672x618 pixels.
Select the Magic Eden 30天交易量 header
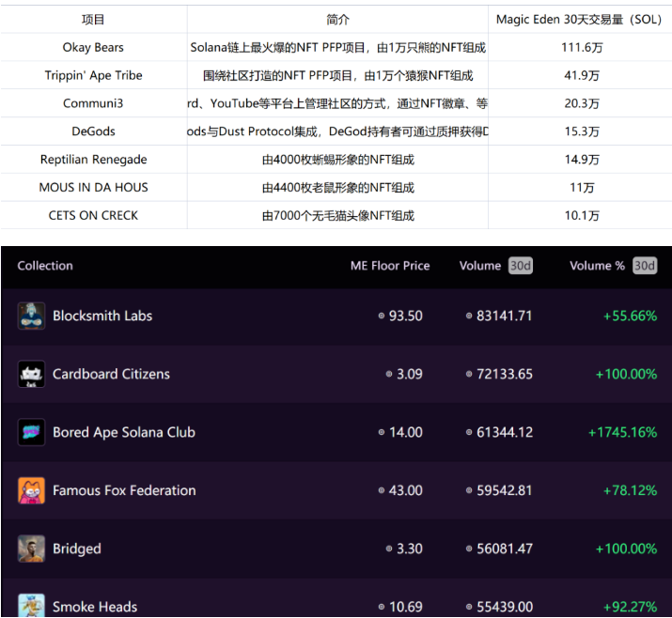coord(580,20)
